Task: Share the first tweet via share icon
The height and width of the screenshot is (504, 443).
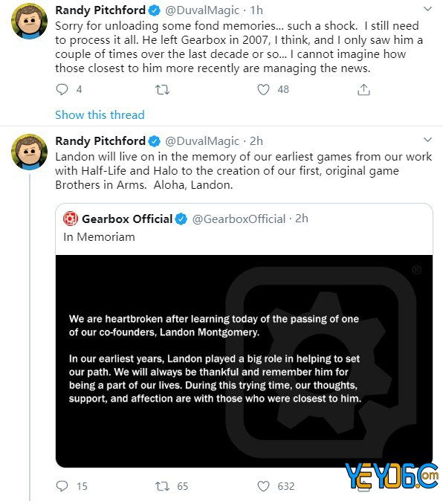Action: click(363, 90)
